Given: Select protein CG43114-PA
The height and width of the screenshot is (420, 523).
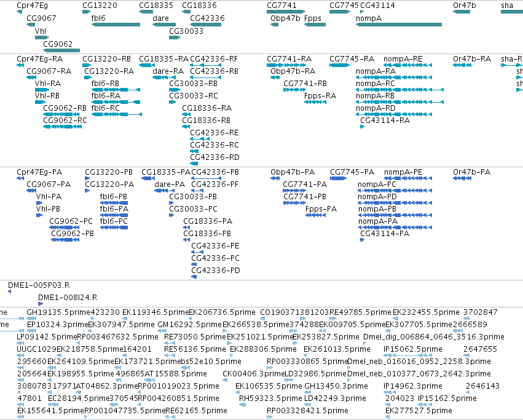Looking at the screenshot, I should [385, 234].
